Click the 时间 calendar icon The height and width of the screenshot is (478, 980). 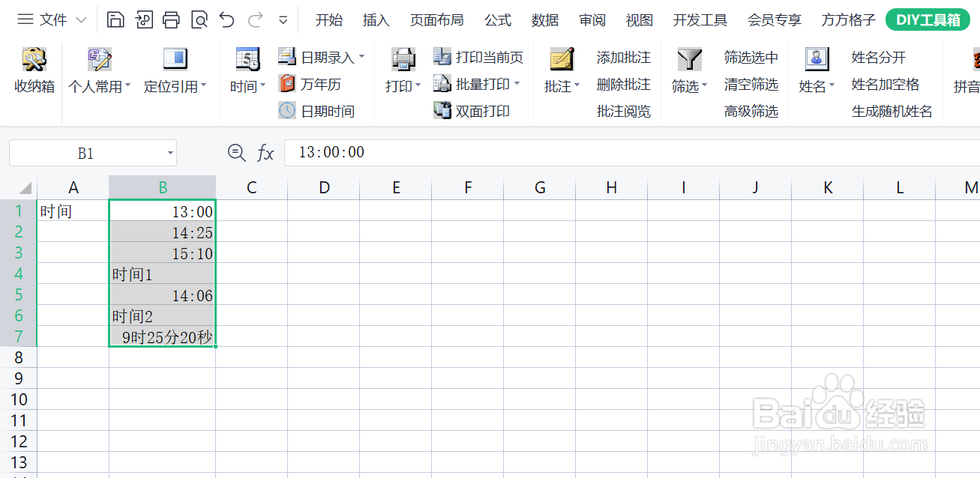tap(247, 59)
